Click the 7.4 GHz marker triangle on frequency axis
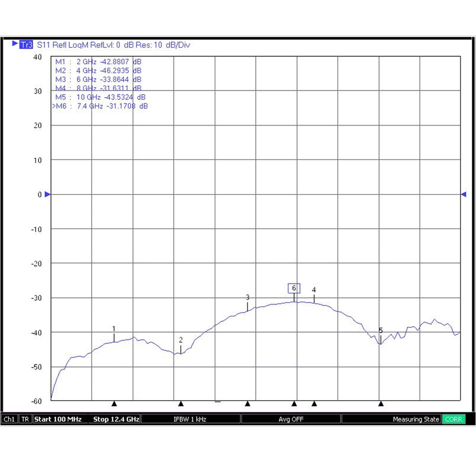The width and height of the screenshot is (476, 476). (x=294, y=404)
